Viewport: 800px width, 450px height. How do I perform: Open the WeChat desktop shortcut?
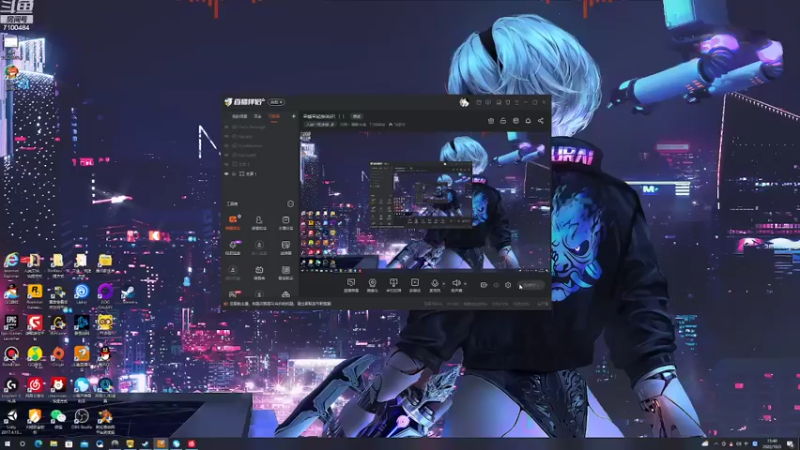(58, 418)
